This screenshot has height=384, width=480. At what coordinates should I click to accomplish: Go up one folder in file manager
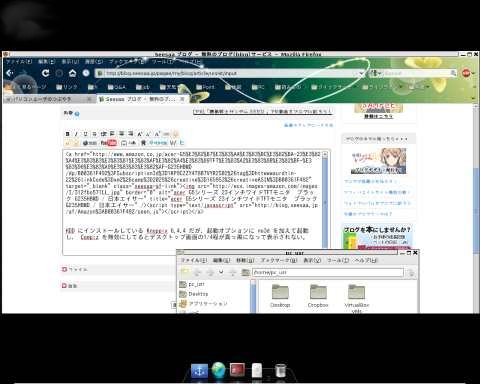(233, 272)
